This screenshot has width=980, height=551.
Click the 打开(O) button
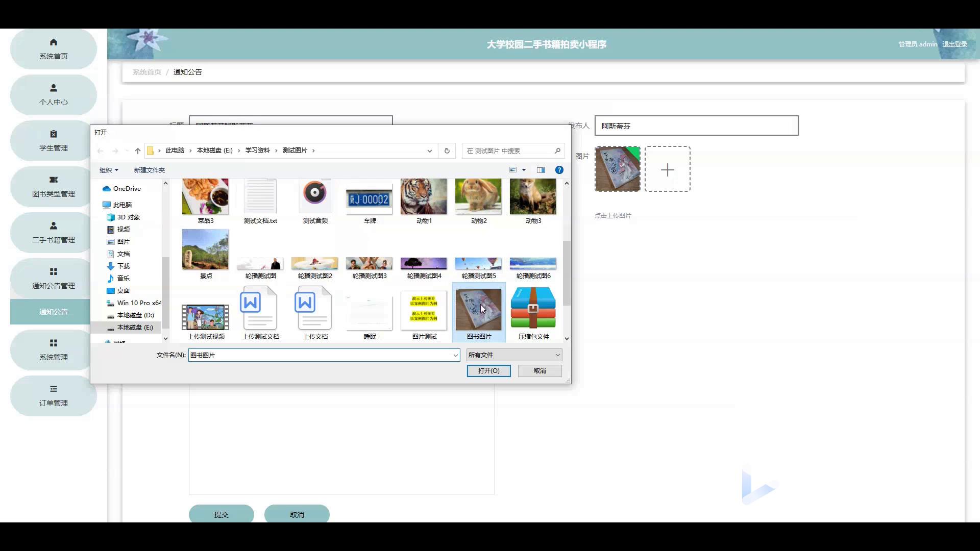[x=488, y=371]
